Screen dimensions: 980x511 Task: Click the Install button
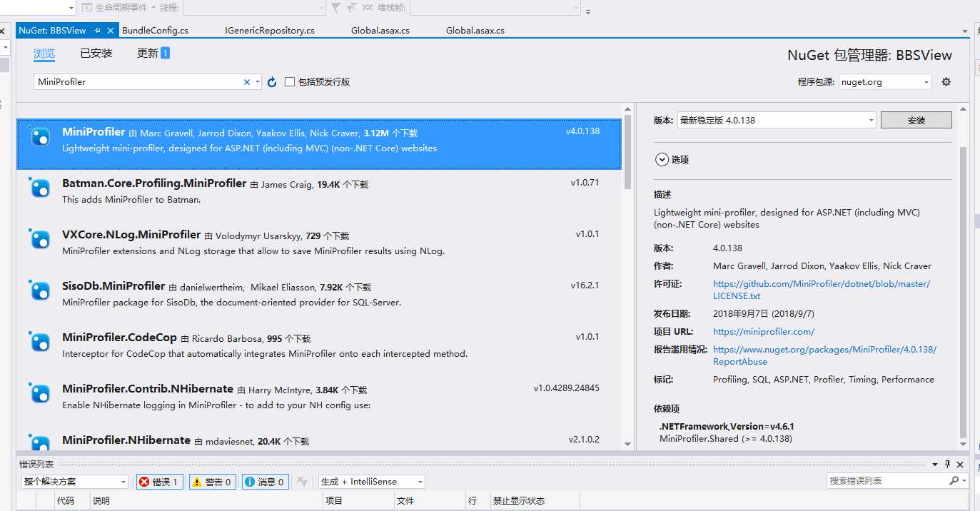[x=916, y=120]
